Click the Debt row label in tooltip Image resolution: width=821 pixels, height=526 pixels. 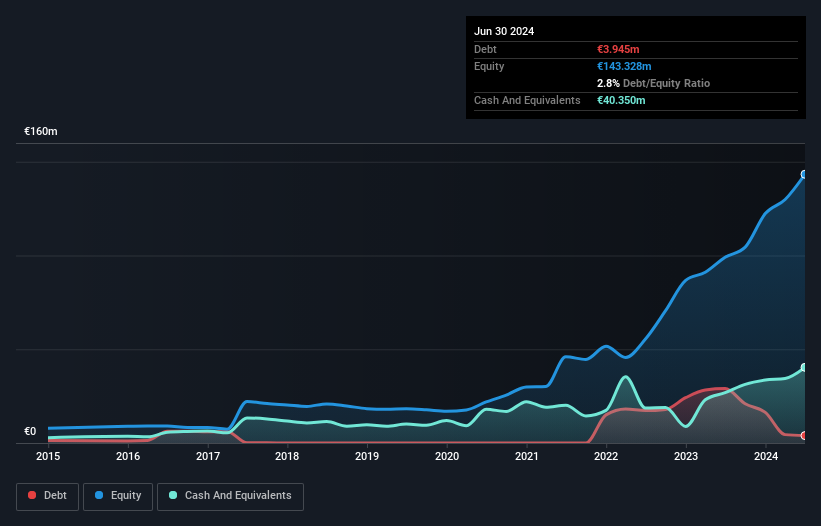pos(485,49)
